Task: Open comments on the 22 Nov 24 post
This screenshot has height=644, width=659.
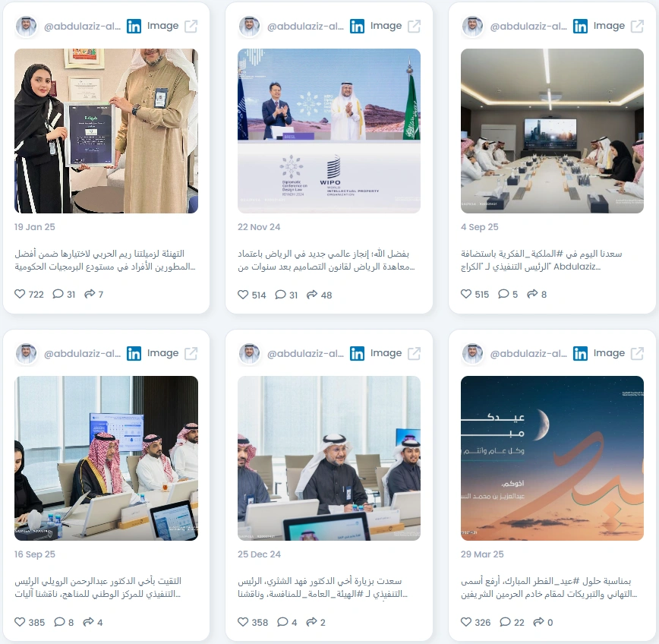Action: click(x=280, y=295)
